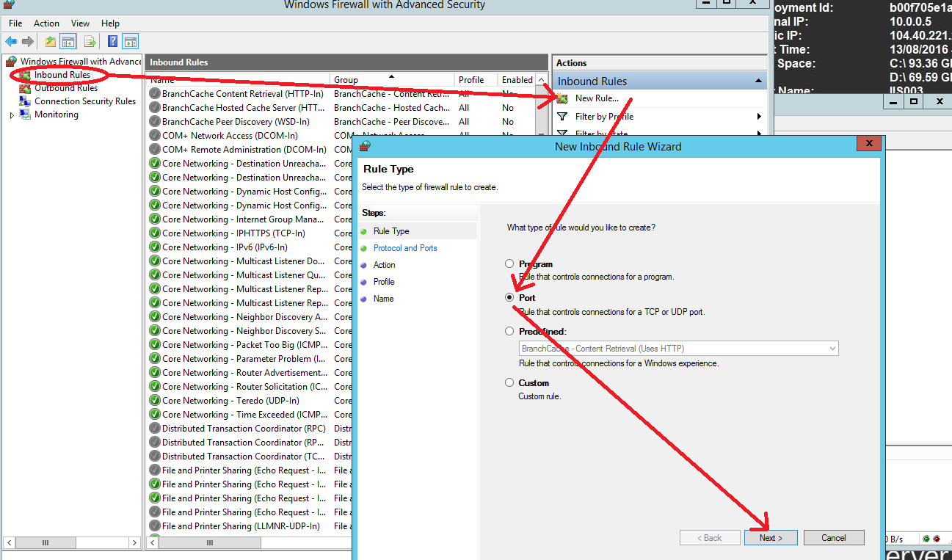Sort by the Enabled column header

point(517,80)
